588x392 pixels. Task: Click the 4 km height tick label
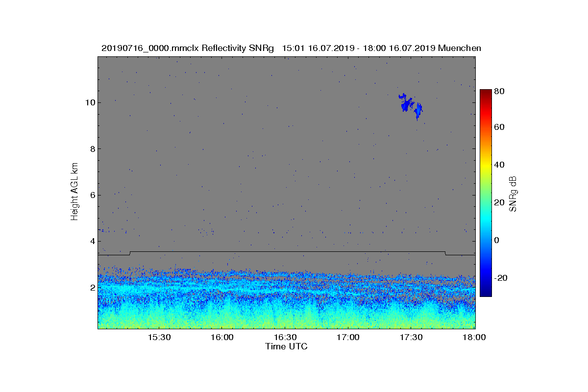[x=92, y=241]
